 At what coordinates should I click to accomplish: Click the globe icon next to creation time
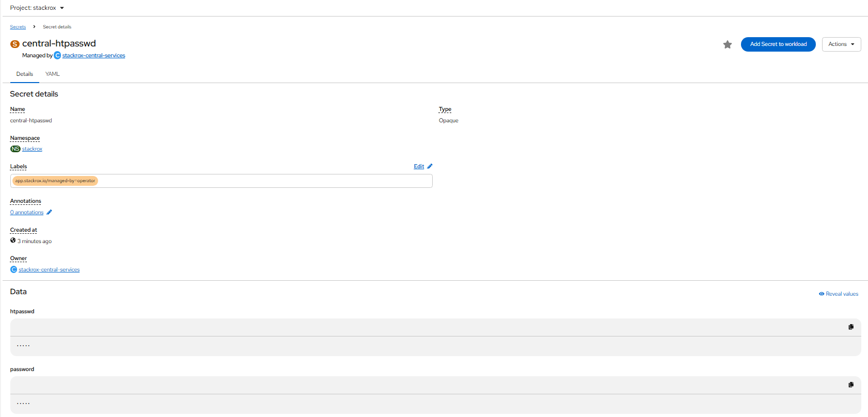pos(13,240)
